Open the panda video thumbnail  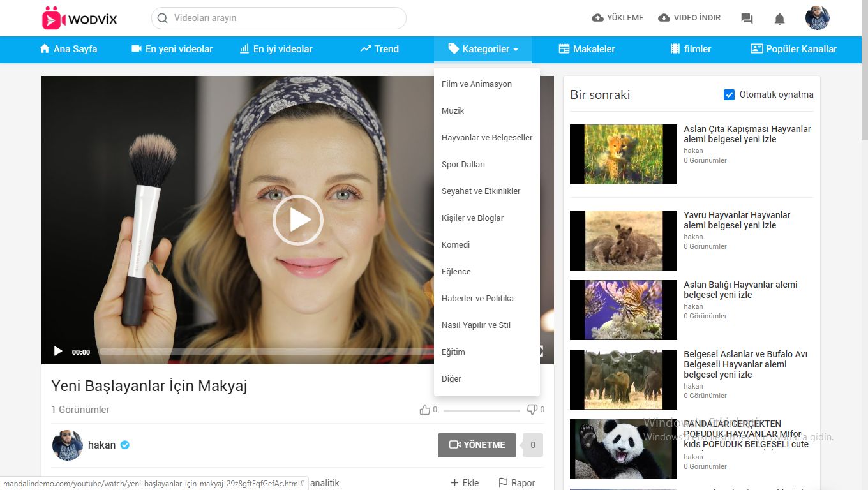point(623,449)
